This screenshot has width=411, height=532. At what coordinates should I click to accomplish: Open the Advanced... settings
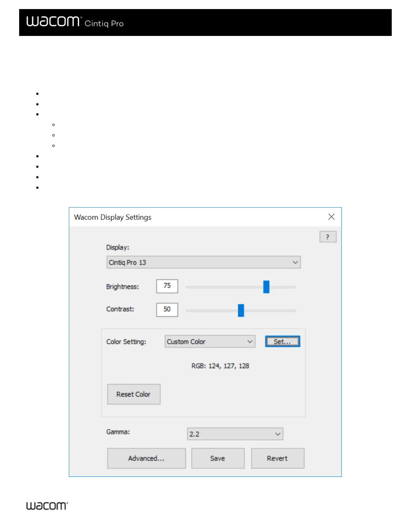(x=146, y=458)
